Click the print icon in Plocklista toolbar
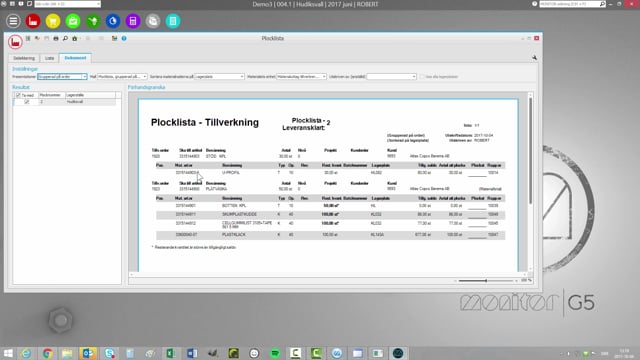Viewport: 640px width, 360px height. [56, 38]
